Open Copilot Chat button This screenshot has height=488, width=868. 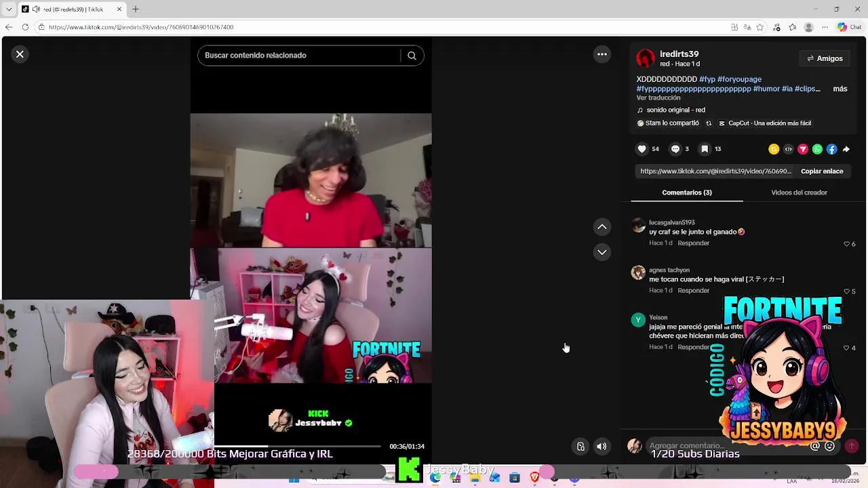click(850, 27)
